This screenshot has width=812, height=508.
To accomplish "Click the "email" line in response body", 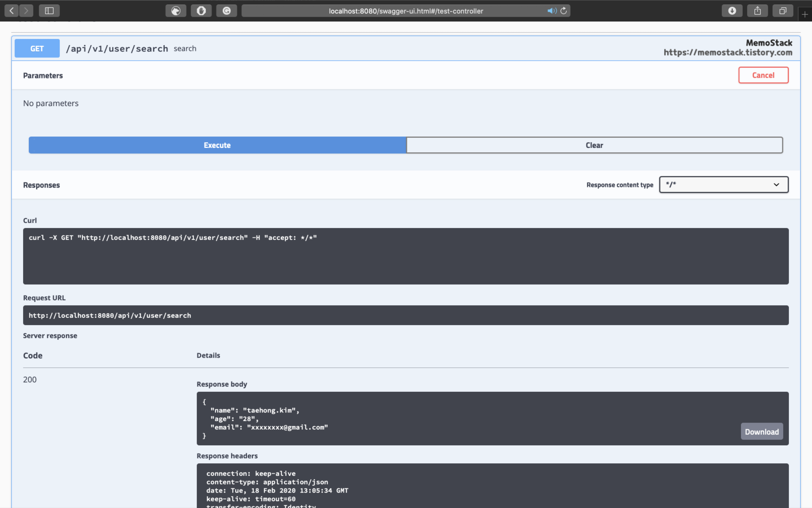I will coord(269,428).
